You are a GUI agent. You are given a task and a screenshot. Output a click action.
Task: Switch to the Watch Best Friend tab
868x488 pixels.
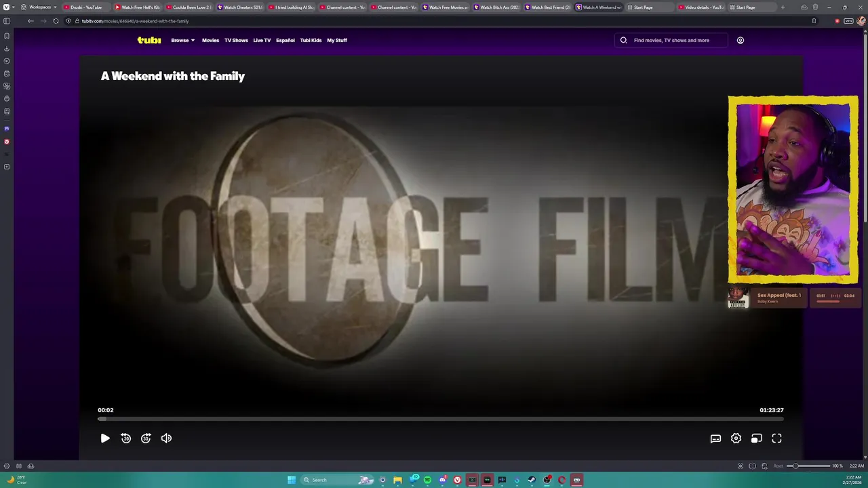click(x=547, y=7)
